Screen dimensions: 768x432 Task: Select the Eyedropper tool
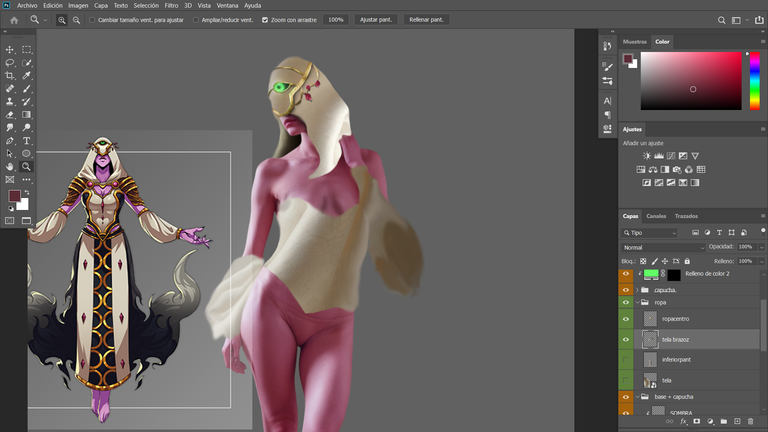[x=26, y=75]
